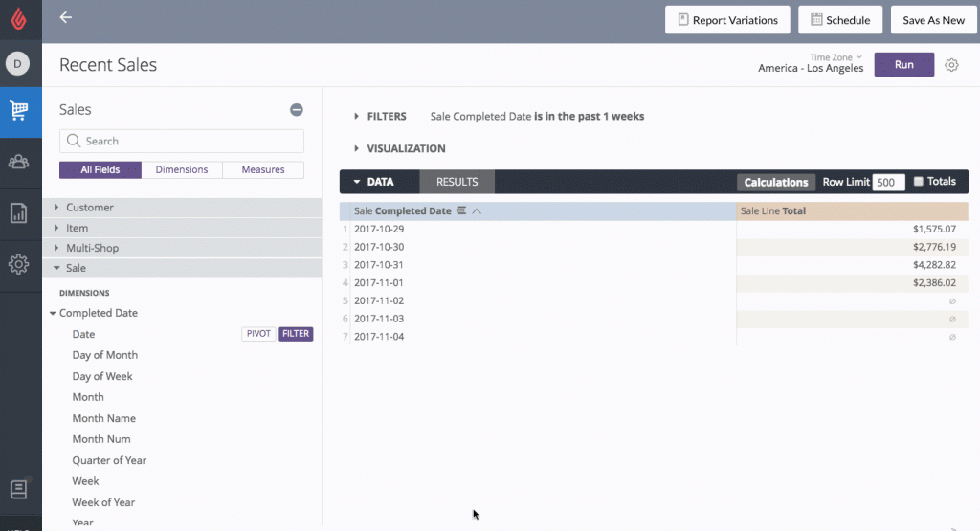Click the $4,282.82 total cell

tap(934, 265)
